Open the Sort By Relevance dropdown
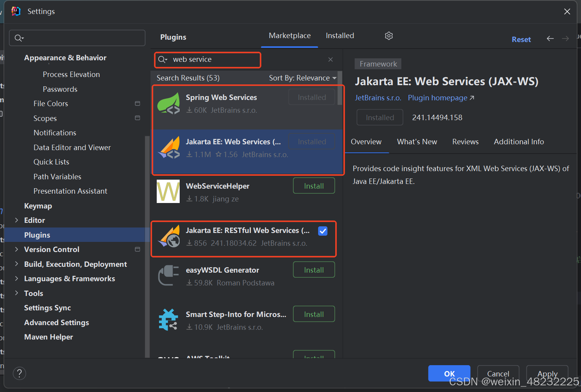Image resolution: width=581 pixels, height=392 pixels. 303,78
